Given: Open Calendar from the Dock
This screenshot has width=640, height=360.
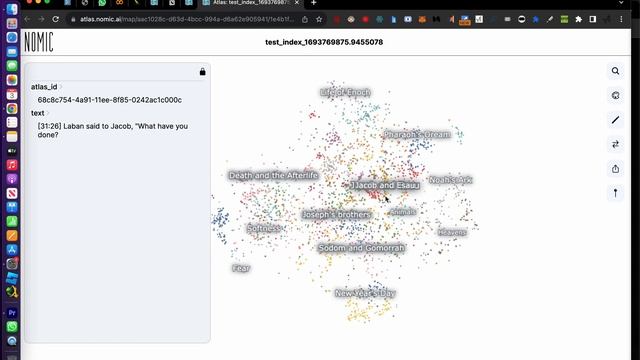Looking at the screenshot, I should (x=12, y=94).
